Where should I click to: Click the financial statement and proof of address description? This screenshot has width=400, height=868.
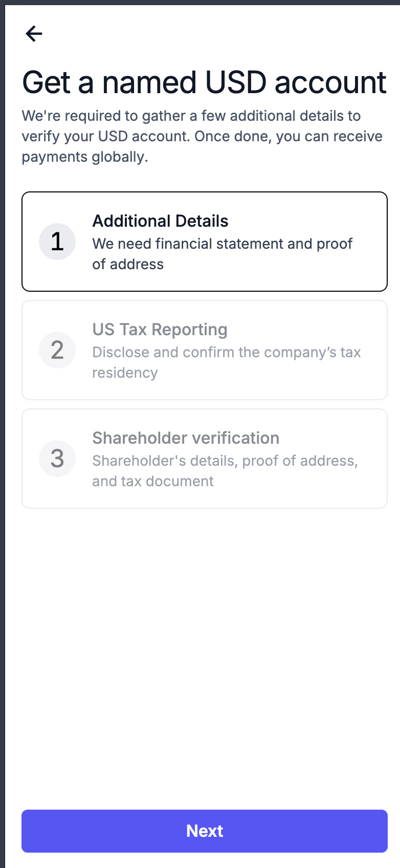pyautogui.click(x=222, y=254)
